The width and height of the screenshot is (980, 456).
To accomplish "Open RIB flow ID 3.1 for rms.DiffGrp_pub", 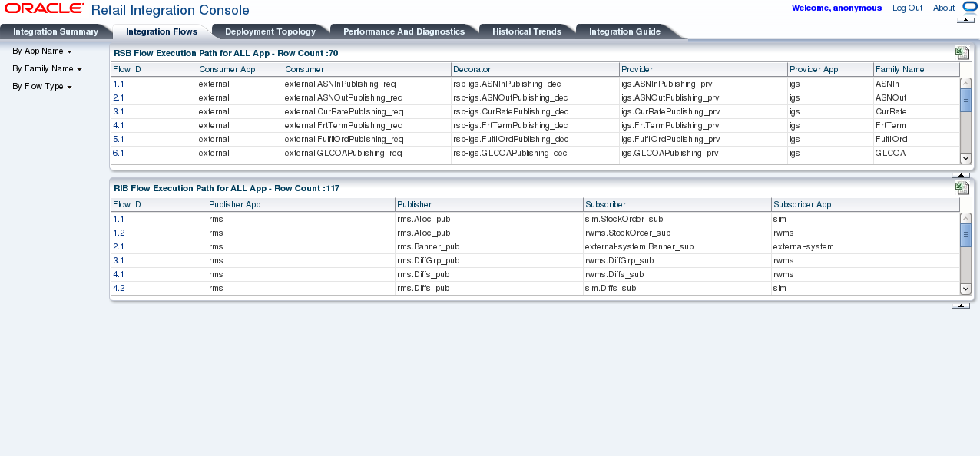I will (x=118, y=260).
